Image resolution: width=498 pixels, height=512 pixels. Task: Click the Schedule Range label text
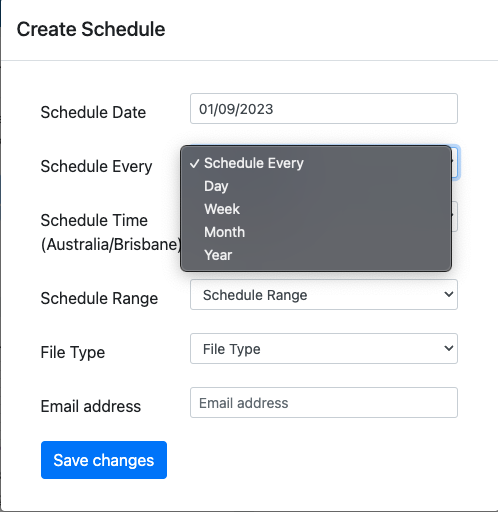pyautogui.click(x=99, y=298)
